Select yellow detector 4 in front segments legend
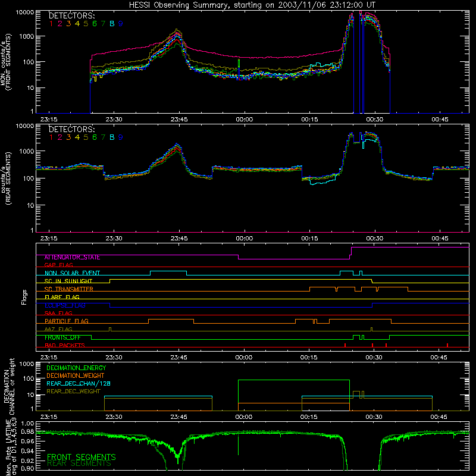Image resolution: width=476 pixels, height=476 pixels. pos(77,23)
